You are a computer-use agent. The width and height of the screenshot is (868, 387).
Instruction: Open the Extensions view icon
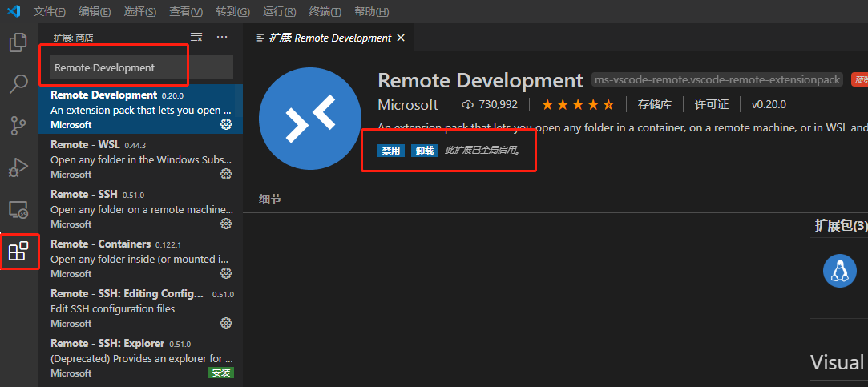click(x=18, y=252)
